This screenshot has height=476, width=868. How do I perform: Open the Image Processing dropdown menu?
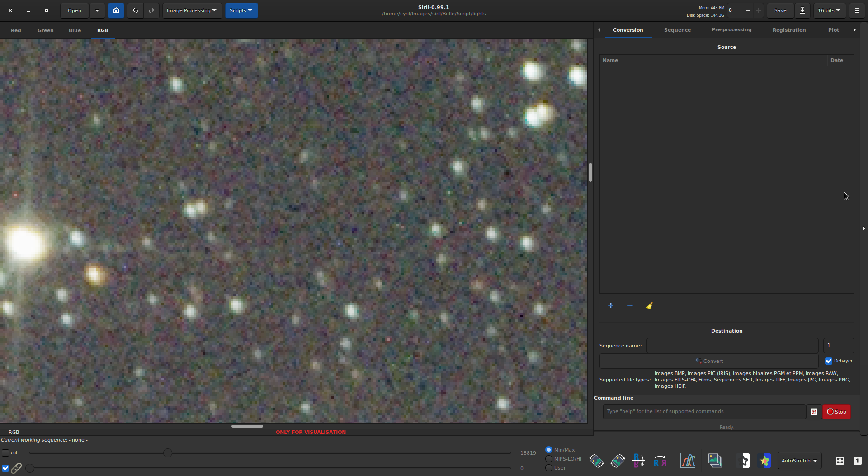coord(192,10)
